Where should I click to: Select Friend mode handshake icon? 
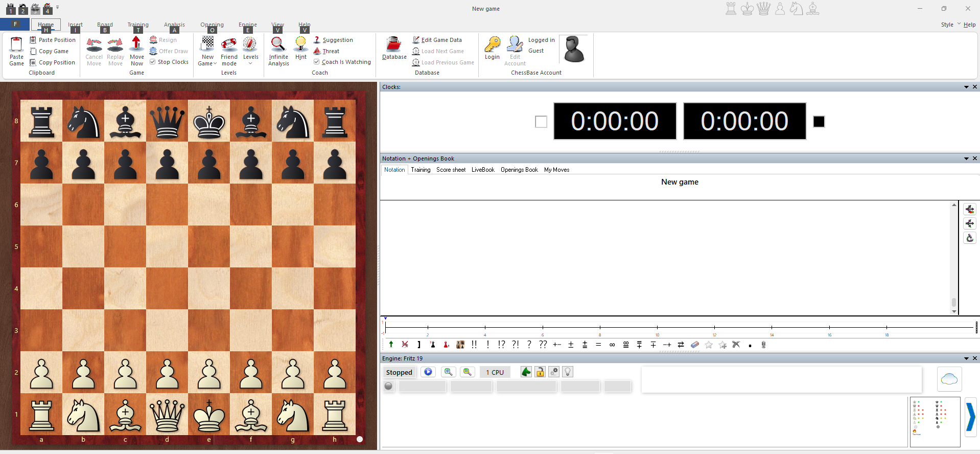tap(229, 44)
